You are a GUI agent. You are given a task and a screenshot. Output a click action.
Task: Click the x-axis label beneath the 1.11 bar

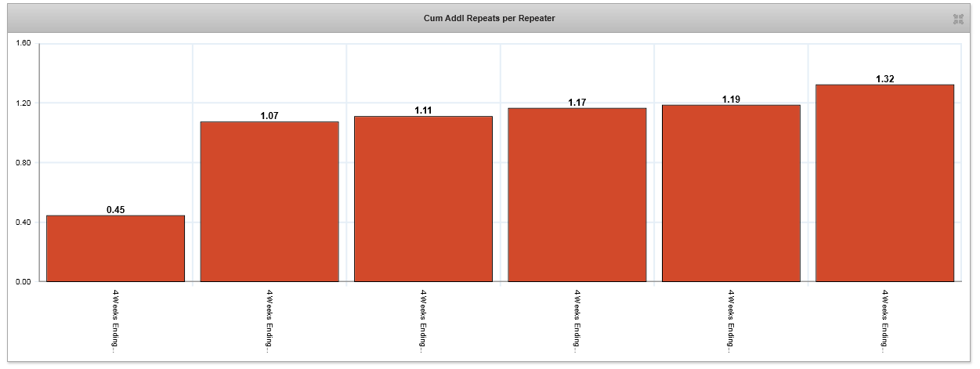(x=424, y=321)
